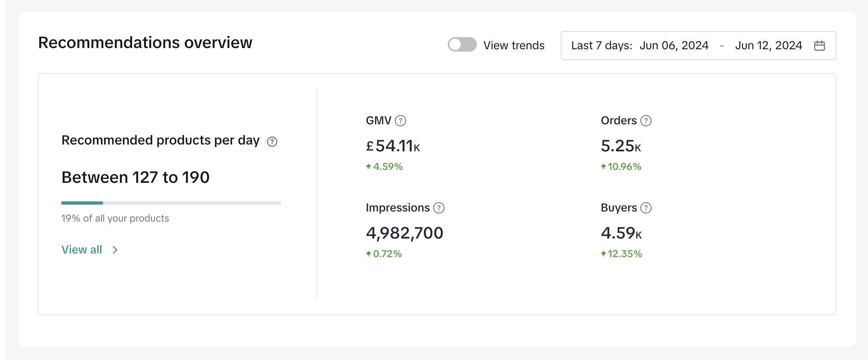The image size is (868, 360).
Task: Expand the chevron arrow next to View all
Action: (x=115, y=250)
